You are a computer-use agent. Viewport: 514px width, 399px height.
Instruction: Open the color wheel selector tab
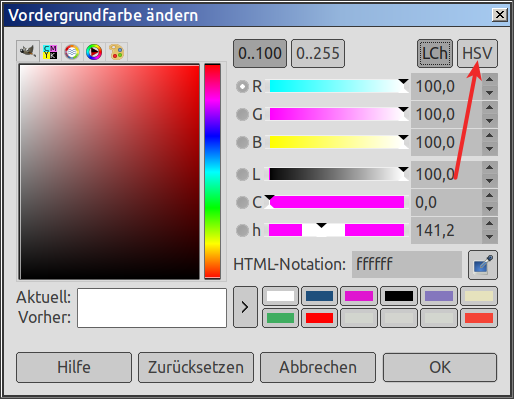(94, 52)
